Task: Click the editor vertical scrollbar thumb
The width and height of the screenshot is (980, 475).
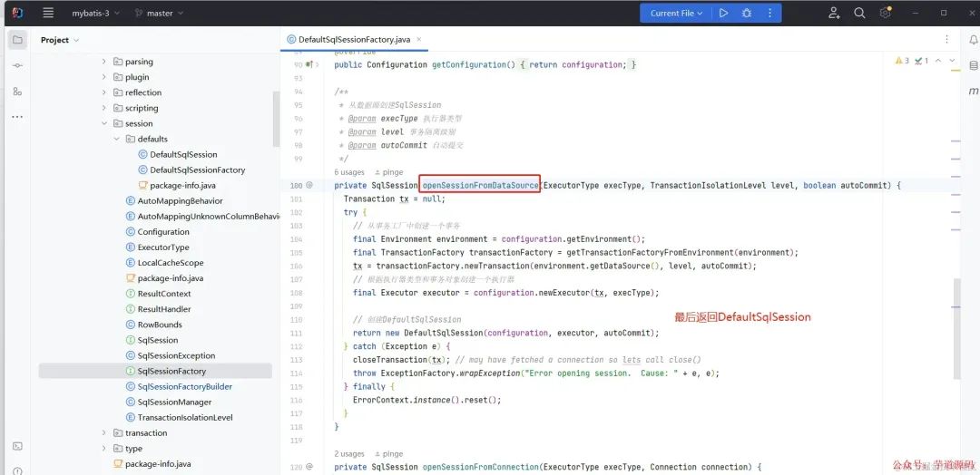Action: click(x=956, y=329)
